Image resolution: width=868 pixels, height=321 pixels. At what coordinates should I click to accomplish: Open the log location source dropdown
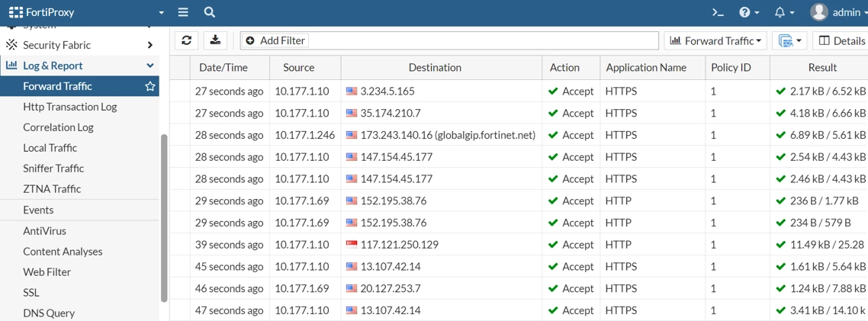click(789, 40)
